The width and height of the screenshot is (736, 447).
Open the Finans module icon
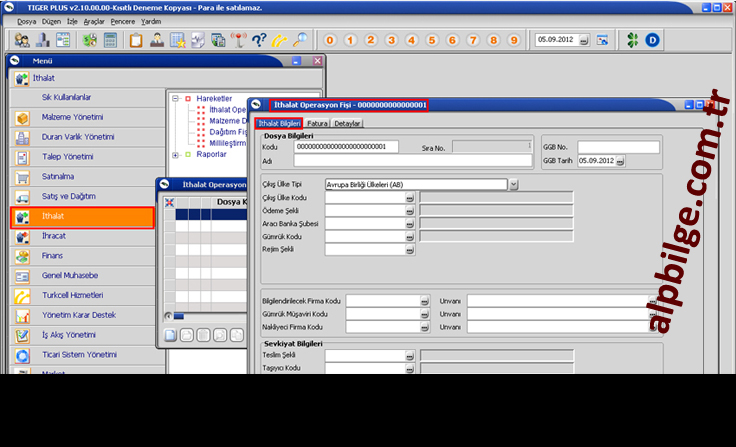point(22,256)
